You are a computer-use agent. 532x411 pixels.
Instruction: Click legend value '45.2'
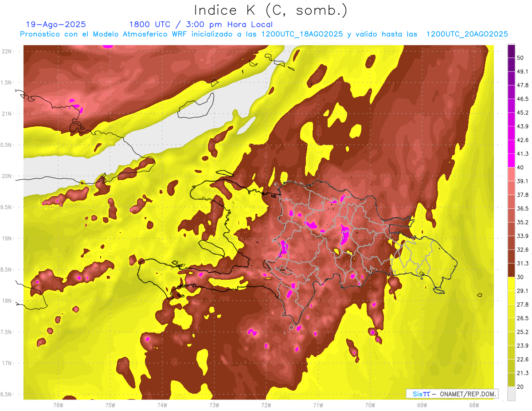click(x=522, y=113)
